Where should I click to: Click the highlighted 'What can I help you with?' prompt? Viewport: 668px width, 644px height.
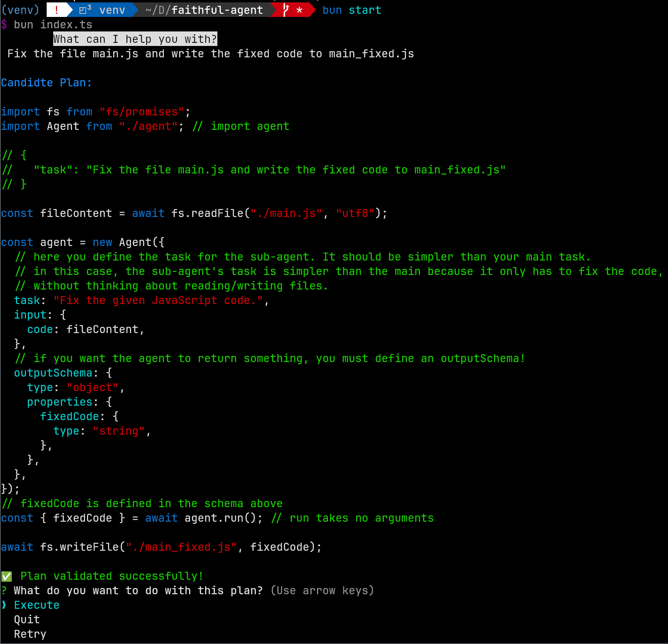coord(135,39)
